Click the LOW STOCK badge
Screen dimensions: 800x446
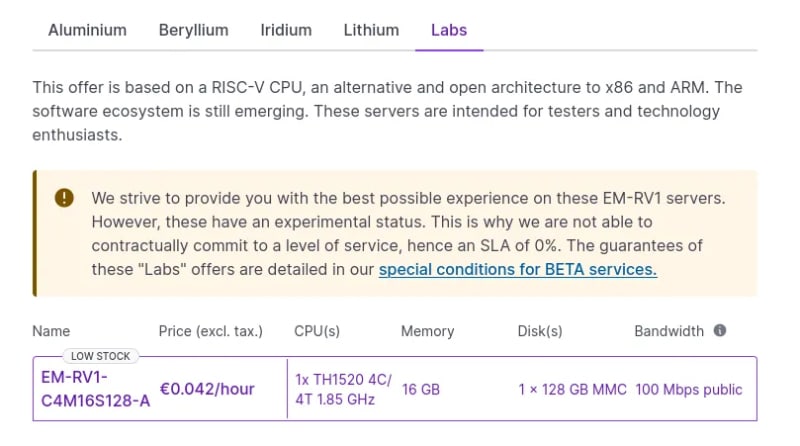[101, 356]
